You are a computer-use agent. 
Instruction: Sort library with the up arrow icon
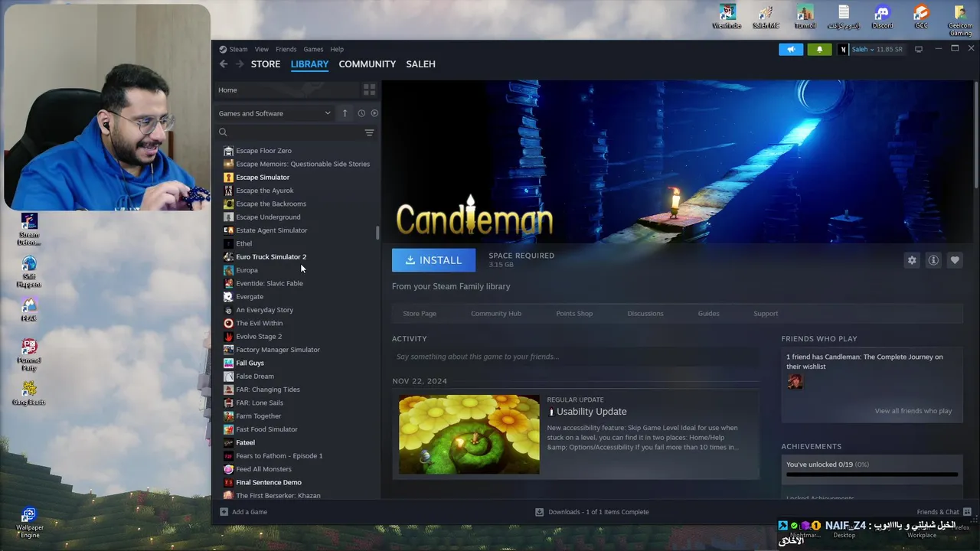345,113
